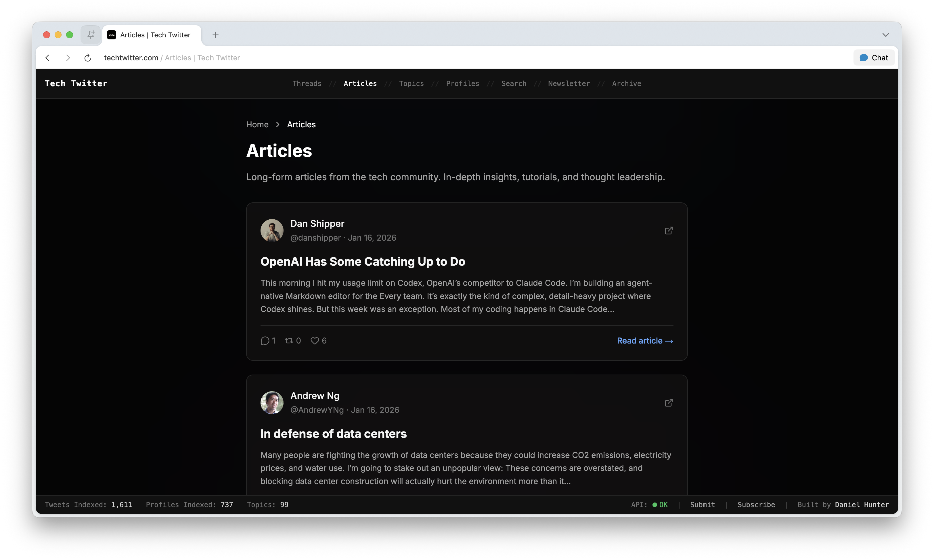The height and width of the screenshot is (560, 934).
Task: Click the retweet icon on OpenAI article
Action: (289, 341)
